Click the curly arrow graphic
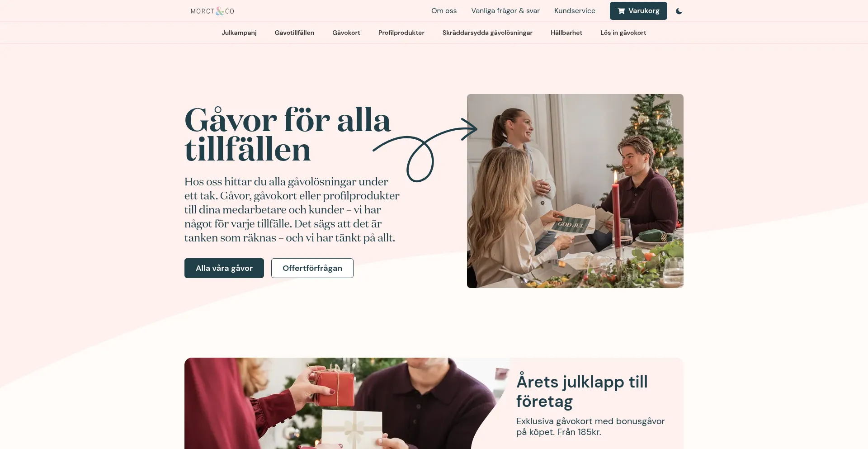The width and height of the screenshot is (868, 449). [x=425, y=150]
